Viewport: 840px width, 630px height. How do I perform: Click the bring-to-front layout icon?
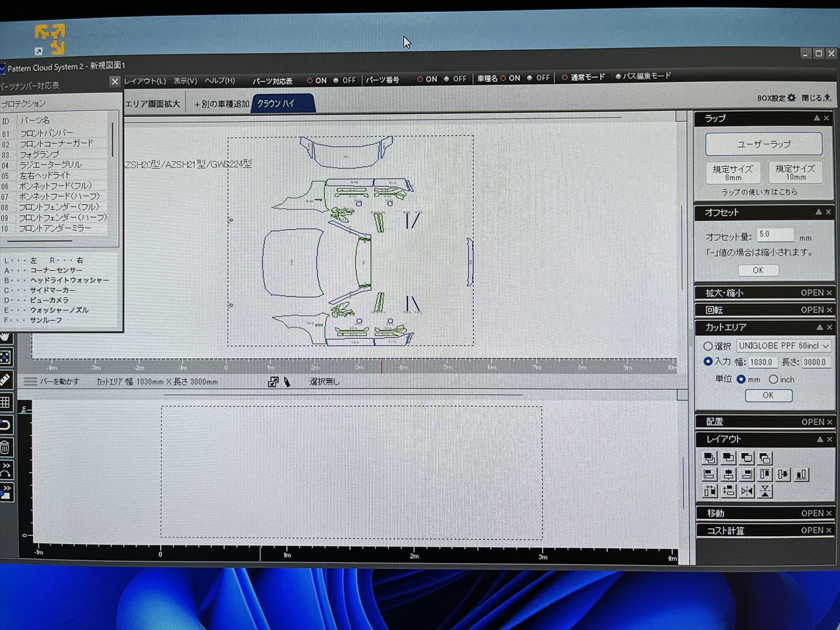(x=709, y=458)
